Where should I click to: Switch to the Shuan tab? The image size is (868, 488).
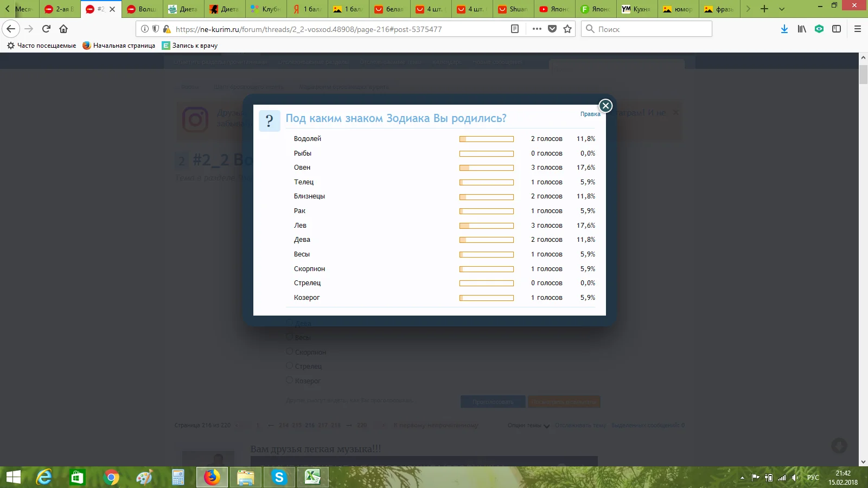click(x=513, y=9)
